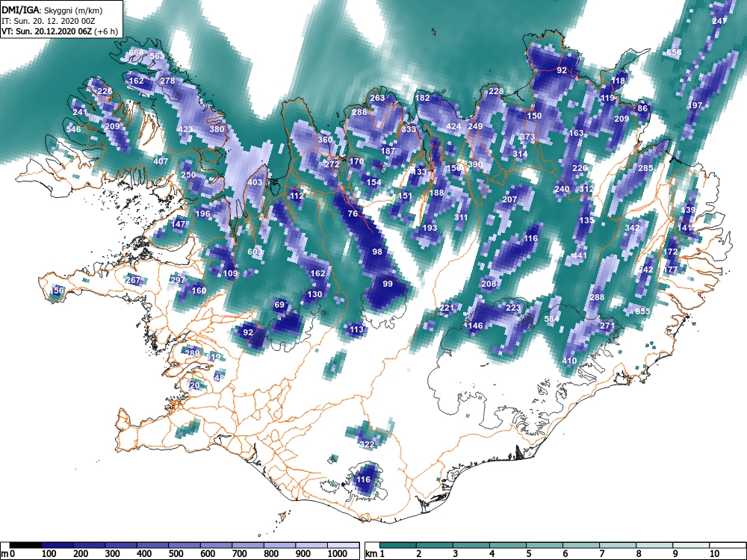Pick the palest lavender swatch right of 1000 m
The width and height of the screenshot is (747, 560).
[x=343, y=545]
